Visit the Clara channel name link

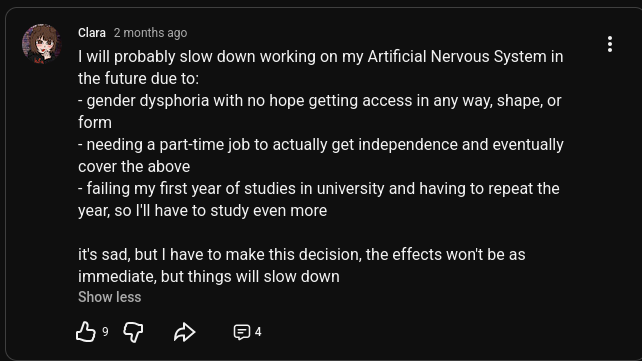[x=92, y=33]
